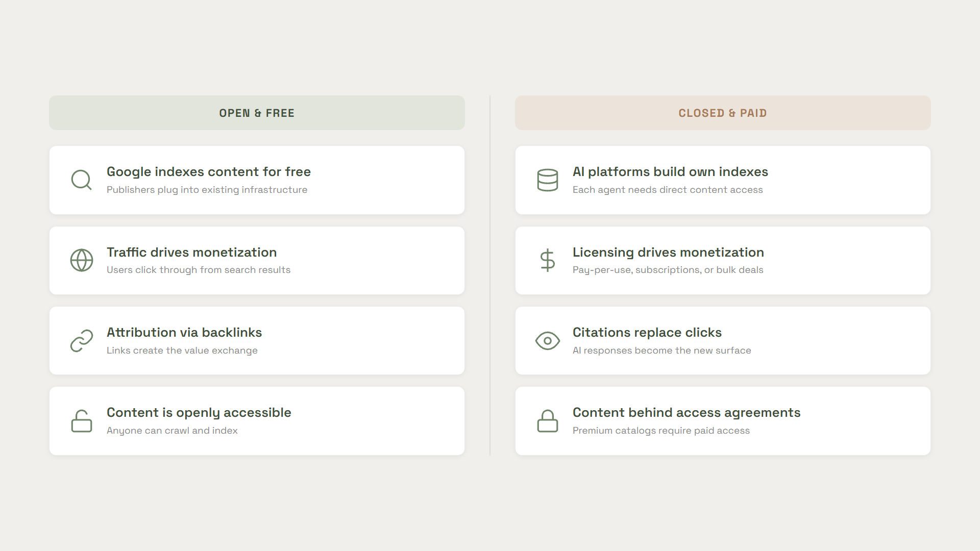Click 'Publishers plug into existing infrastructure' subtitle
This screenshot has width=980, height=551.
[x=207, y=190]
